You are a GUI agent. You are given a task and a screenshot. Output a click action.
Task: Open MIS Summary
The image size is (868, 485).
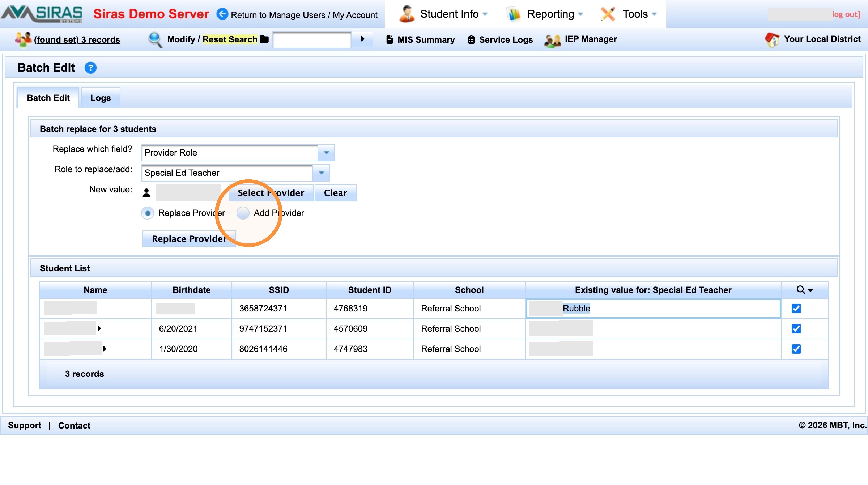coord(426,39)
